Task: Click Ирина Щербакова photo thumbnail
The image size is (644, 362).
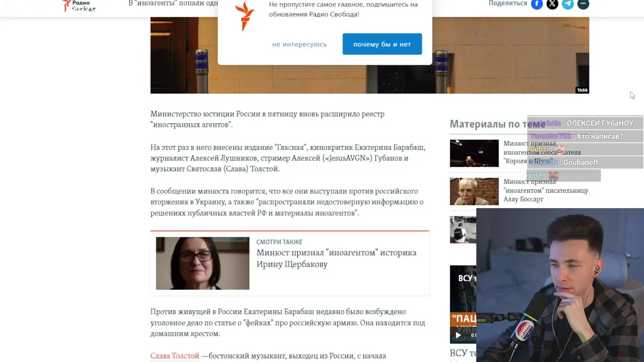Action: coord(202,263)
